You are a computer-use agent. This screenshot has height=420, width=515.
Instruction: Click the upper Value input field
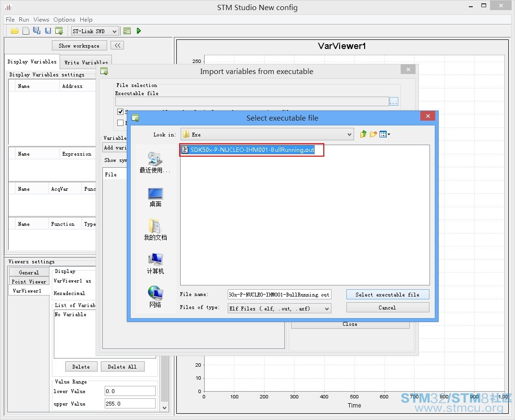[x=130, y=404]
